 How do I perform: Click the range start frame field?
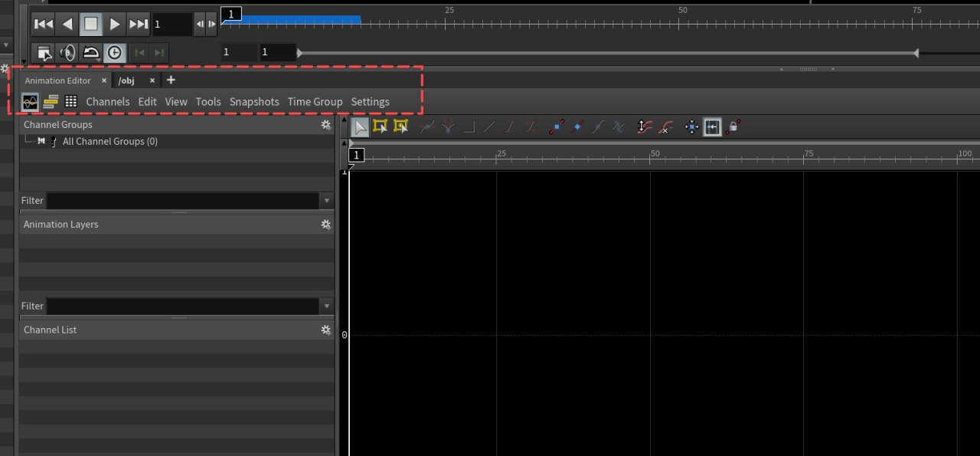(x=238, y=53)
